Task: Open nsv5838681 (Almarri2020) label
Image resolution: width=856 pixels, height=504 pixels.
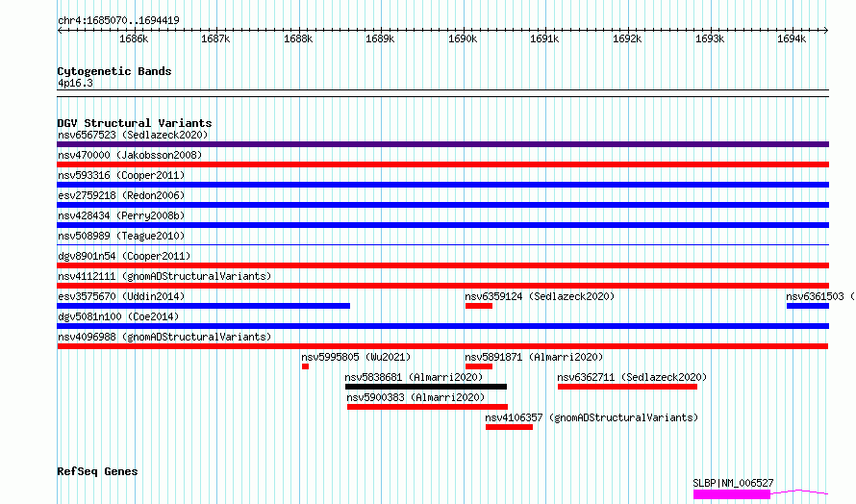Action: click(x=414, y=377)
